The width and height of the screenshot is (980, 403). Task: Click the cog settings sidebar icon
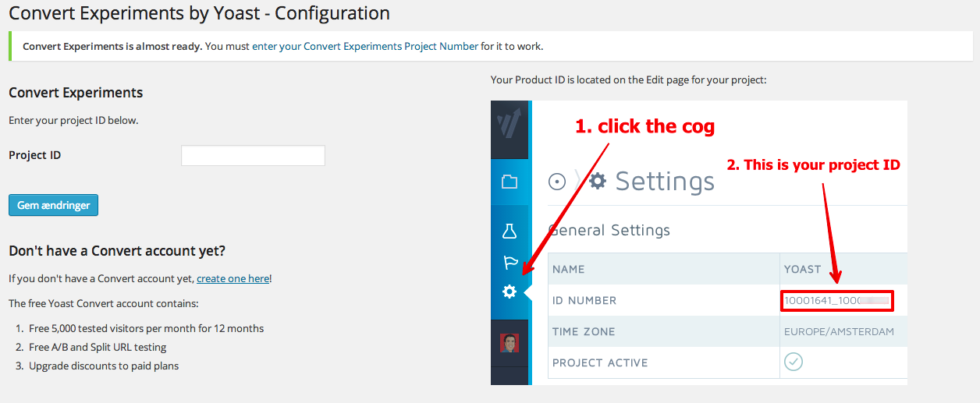[x=510, y=292]
